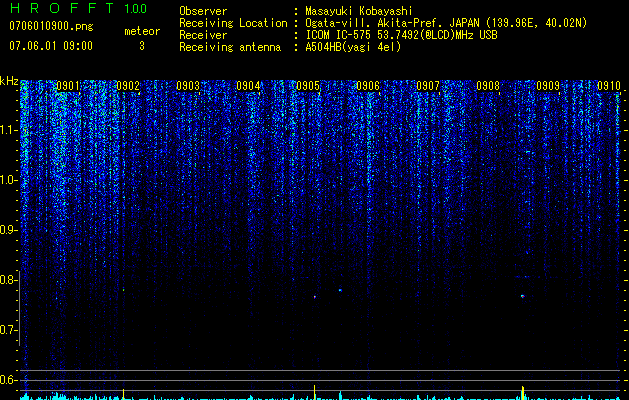Click the 0.9 kHz axis label
This screenshot has width=629, height=400.
pos(8,230)
